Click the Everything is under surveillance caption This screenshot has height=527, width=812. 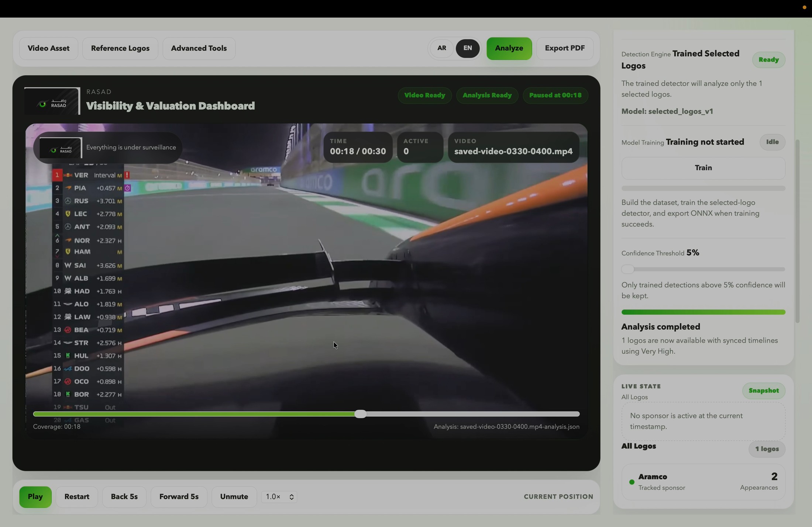point(131,148)
